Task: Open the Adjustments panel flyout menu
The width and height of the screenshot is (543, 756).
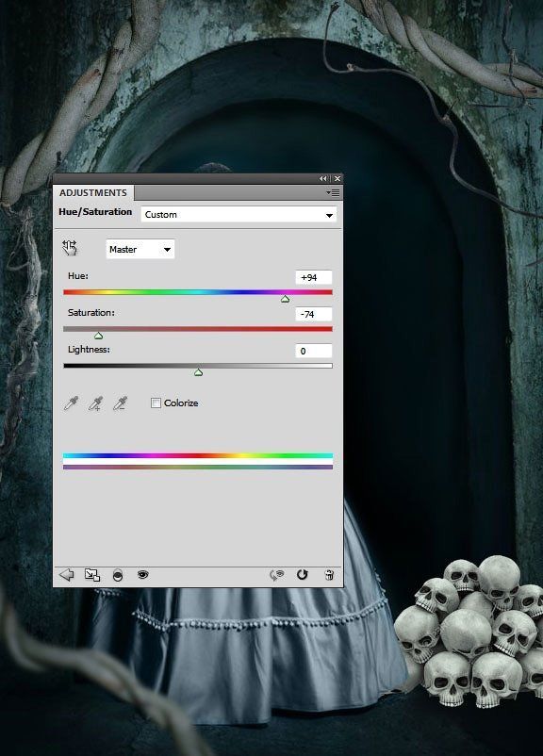Action: pyautogui.click(x=333, y=193)
